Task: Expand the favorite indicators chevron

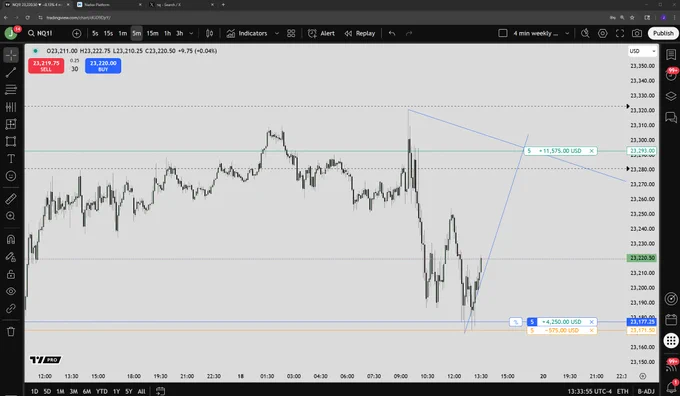Action: click(277, 33)
